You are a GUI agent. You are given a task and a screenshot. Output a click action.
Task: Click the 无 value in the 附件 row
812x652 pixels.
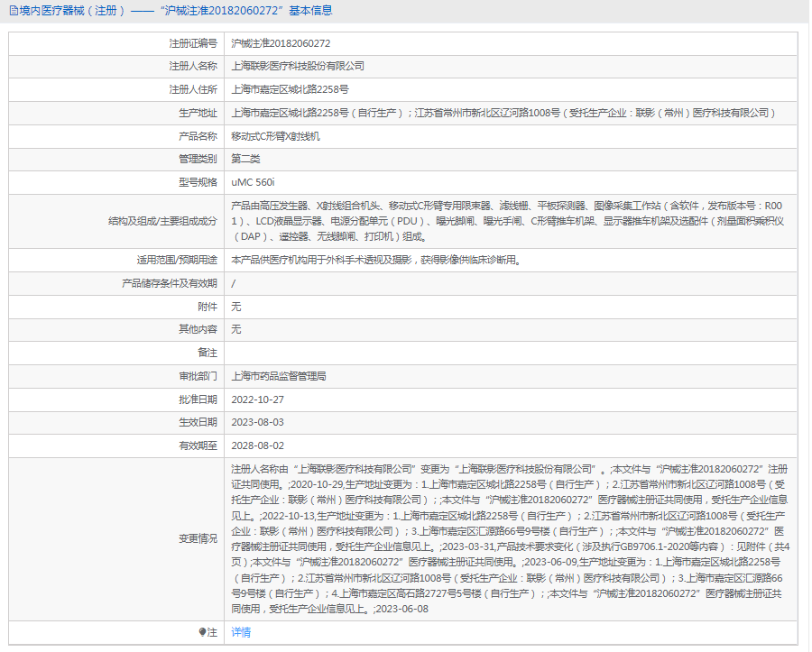[x=236, y=307]
